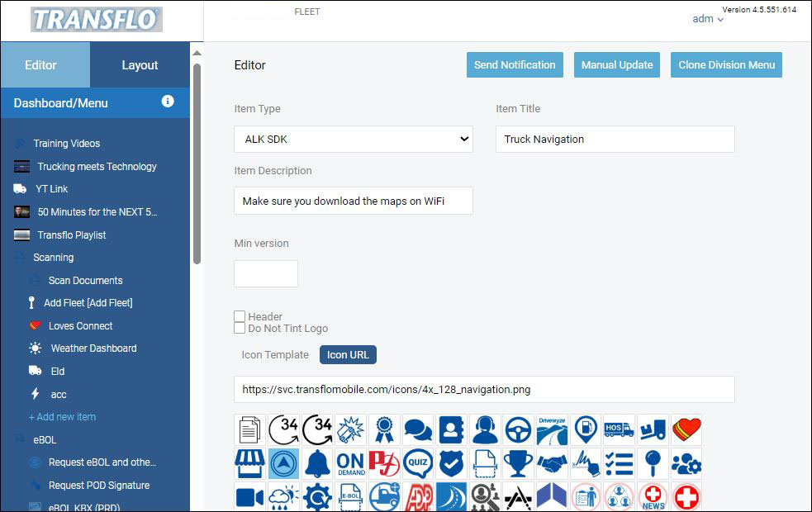Choose the video camera icon
The image size is (812, 512).
point(249,496)
